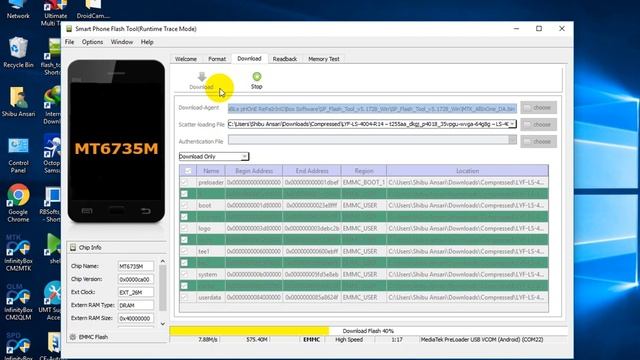Click Chip Info scroll-up arrow
The image size is (640, 360).
[x=162, y=261]
